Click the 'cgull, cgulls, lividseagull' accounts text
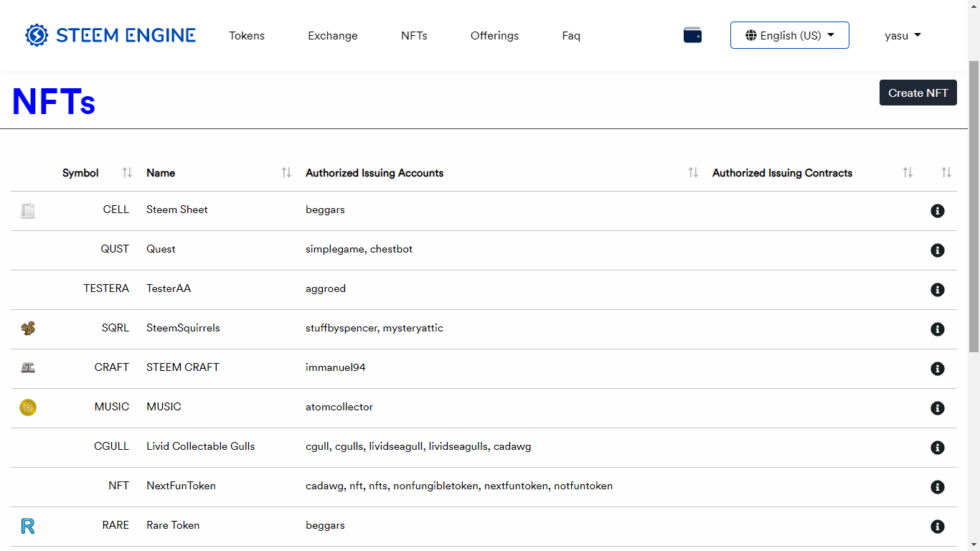Image resolution: width=980 pixels, height=551 pixels. [x=418, y=446]
